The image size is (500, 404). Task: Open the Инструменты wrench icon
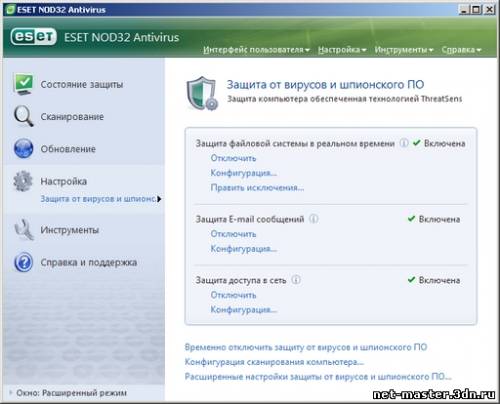click(24, 230)
